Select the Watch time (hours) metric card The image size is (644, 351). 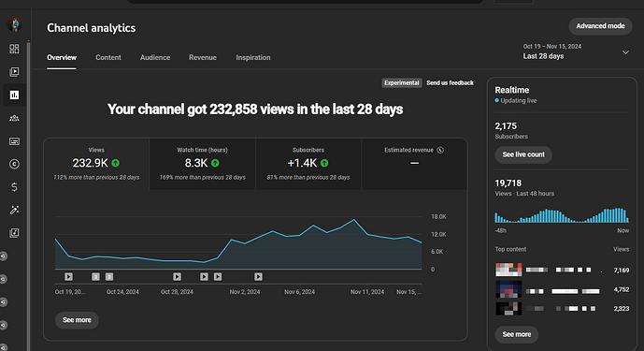coord(202,164)
